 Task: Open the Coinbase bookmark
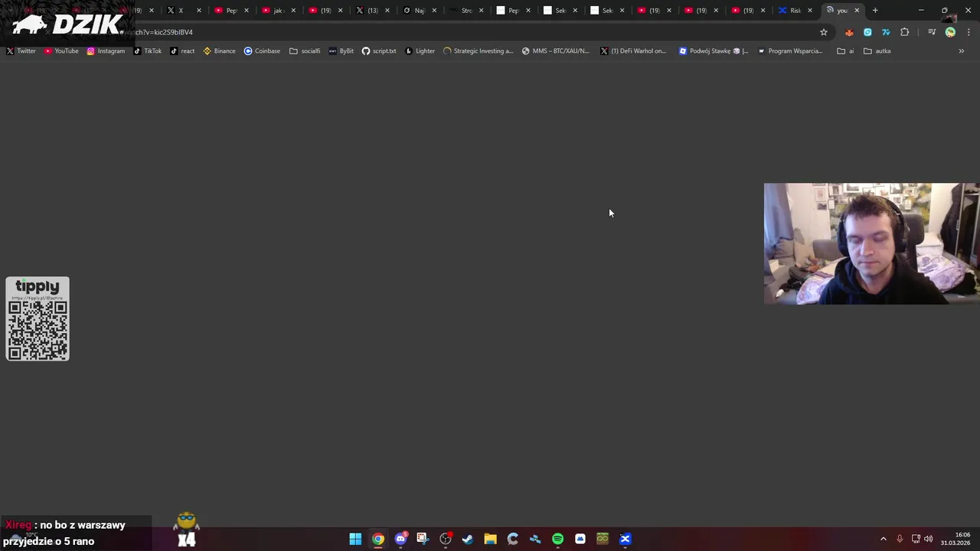pos(262,51)
